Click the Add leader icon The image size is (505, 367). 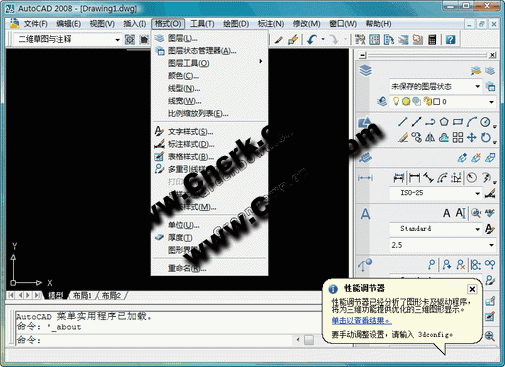pos(446,265)
